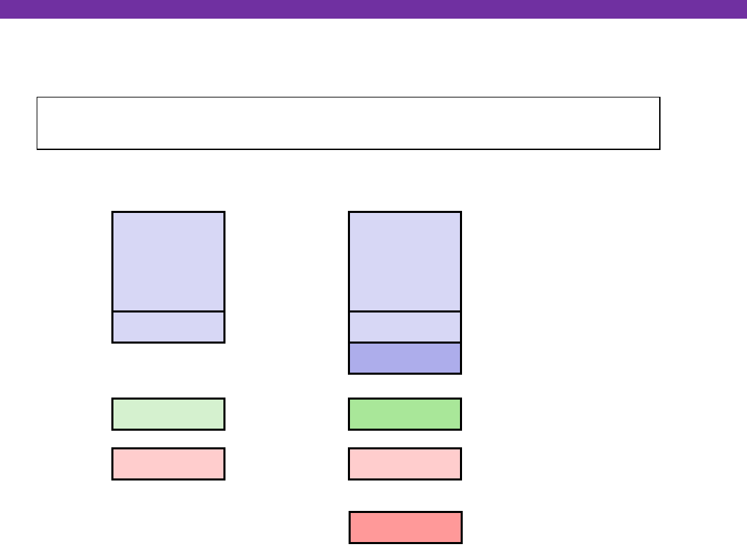Click the purple header bar at top
The image size is (747, 560).
[x=373, y=8]
